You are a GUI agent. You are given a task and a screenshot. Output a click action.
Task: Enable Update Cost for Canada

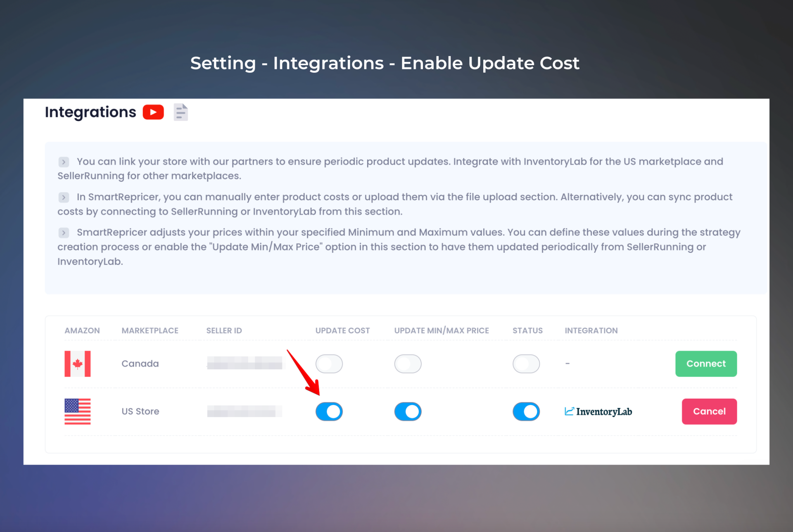pyautogui.click(x=329, y=363)
